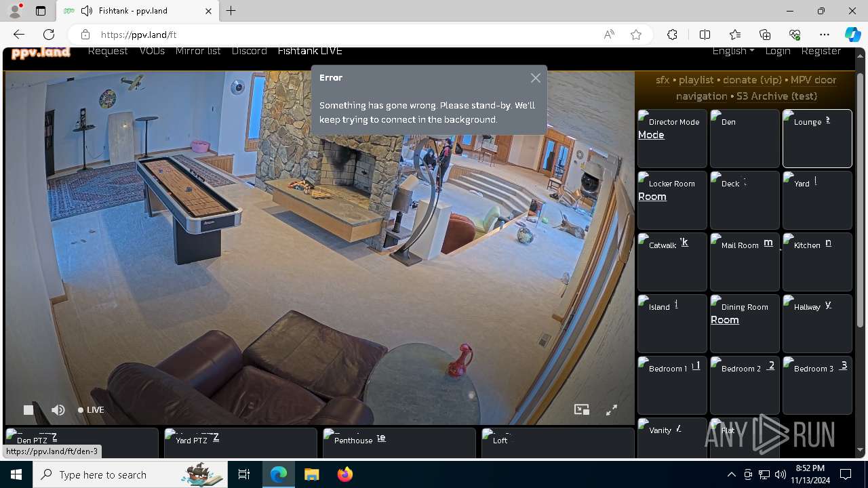This screenshot has height=488, width=868.
Task: Switch to the Den camera
Action: (x=745, y=138)
